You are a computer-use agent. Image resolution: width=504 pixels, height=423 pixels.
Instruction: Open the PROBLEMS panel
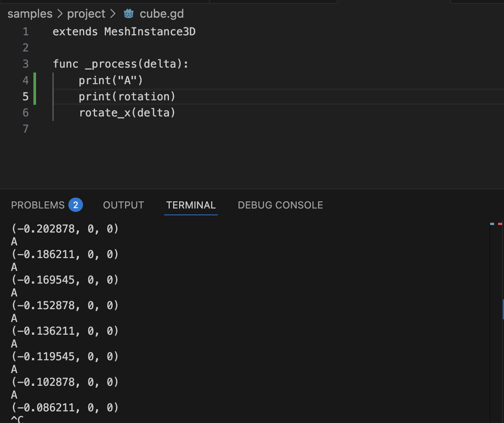[38, 205]
